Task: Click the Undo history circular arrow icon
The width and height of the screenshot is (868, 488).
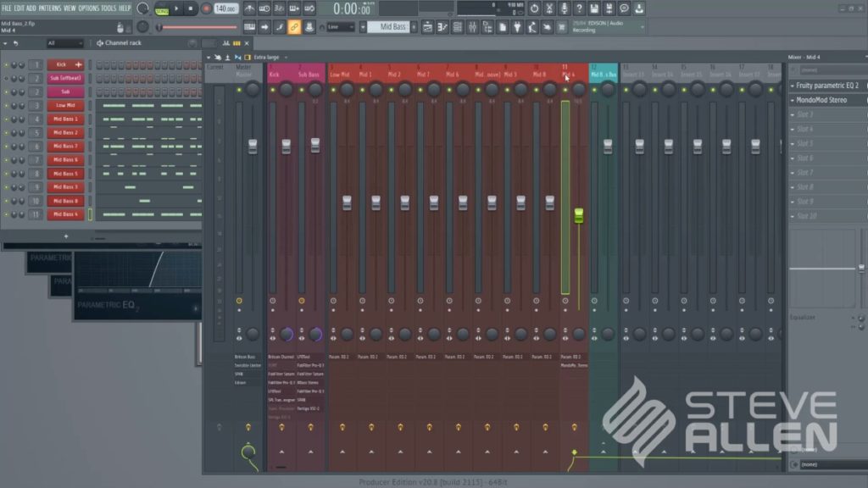Action: [534, 8]
